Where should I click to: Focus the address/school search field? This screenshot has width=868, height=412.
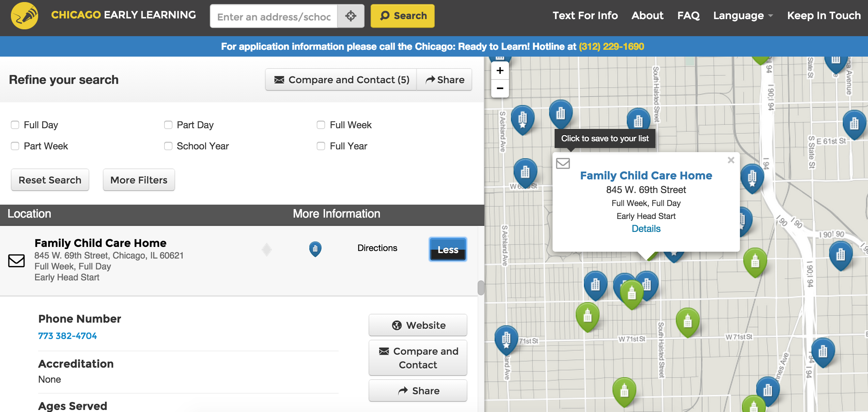(274, 16)
